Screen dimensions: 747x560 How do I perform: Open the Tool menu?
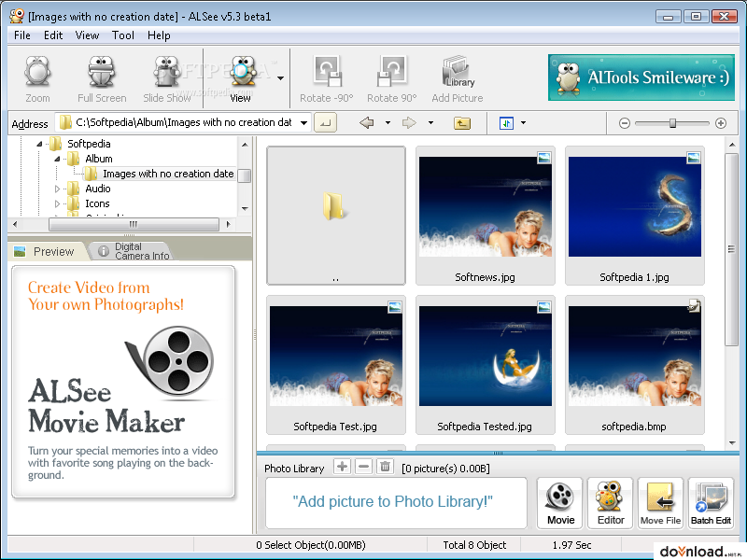(x=123, y=35)
